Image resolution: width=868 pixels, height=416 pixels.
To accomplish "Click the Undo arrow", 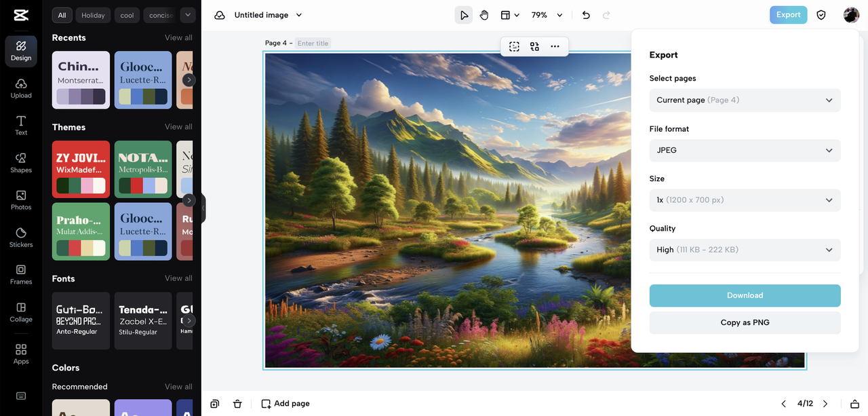I will click(586, 15).
